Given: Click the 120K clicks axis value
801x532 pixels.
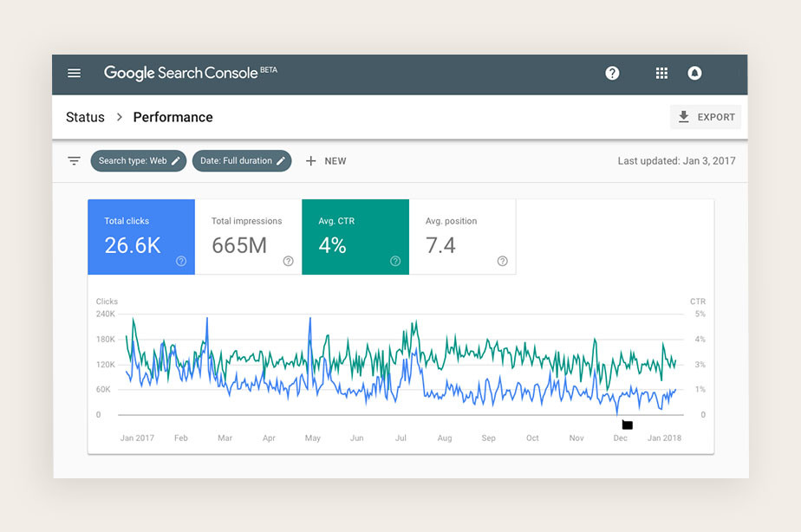Looking at the screenshot, I should [105, 365].
